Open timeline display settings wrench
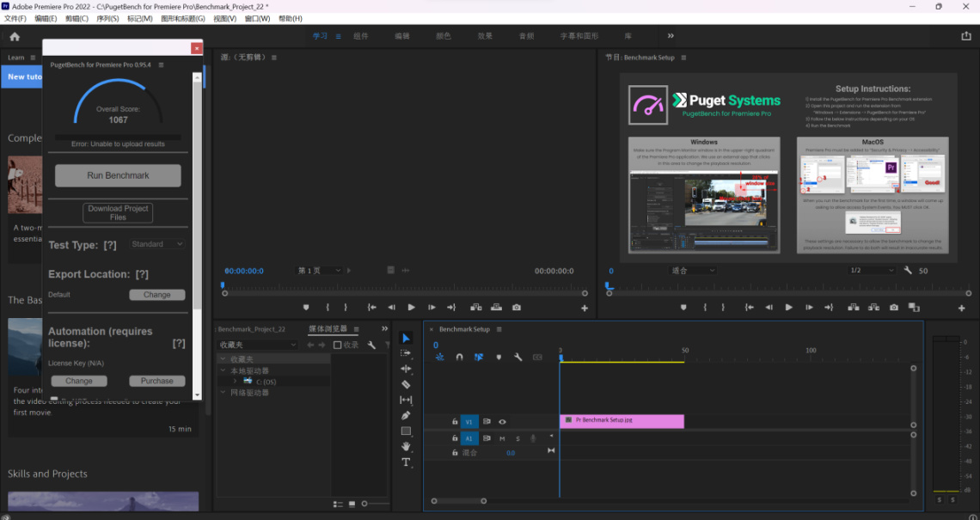 [x=518, y=357]
